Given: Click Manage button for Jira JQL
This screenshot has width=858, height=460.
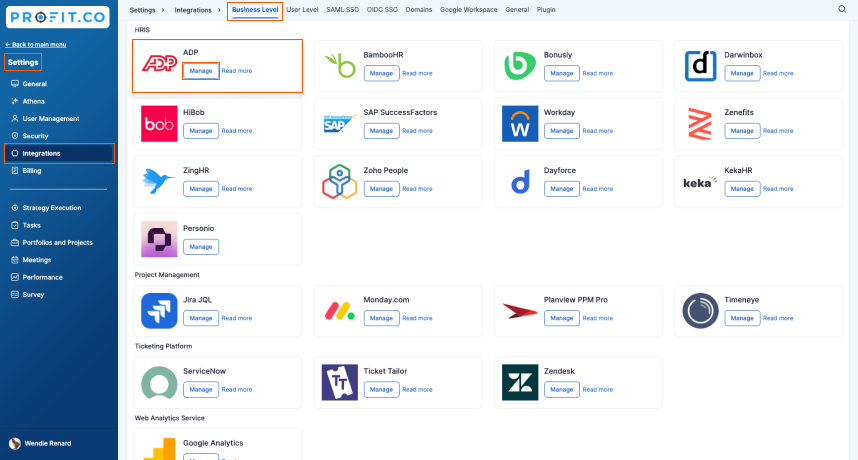Looking at the screenshot, I should pos(201,318).
